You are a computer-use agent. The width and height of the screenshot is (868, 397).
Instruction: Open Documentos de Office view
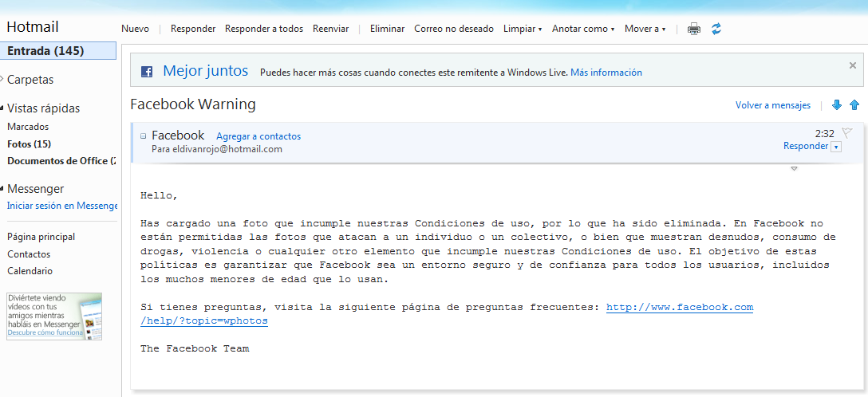pos(61,161)
